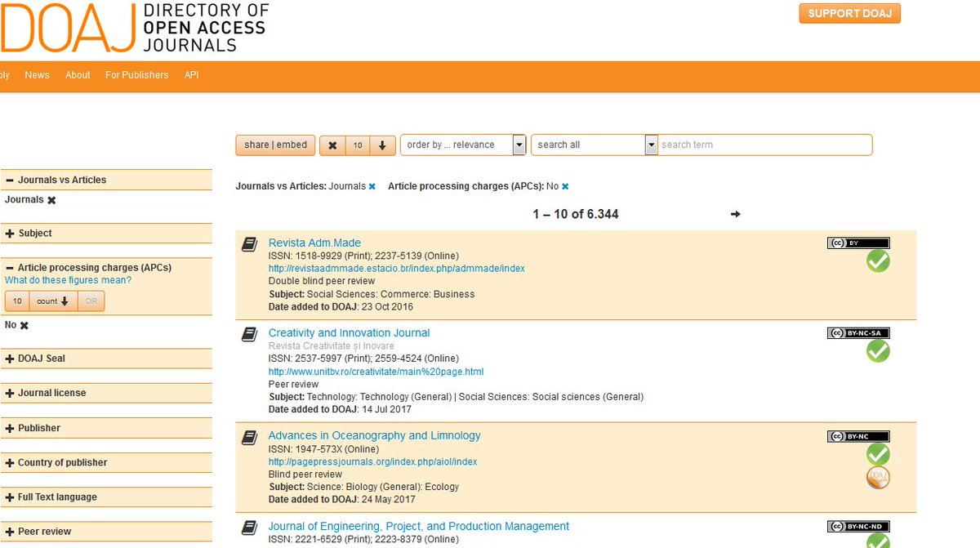Open Advances in Oceanography and Limnology title
Image resolution: width=980 pixels, height=548 pixels.
(x=375, y=435)
